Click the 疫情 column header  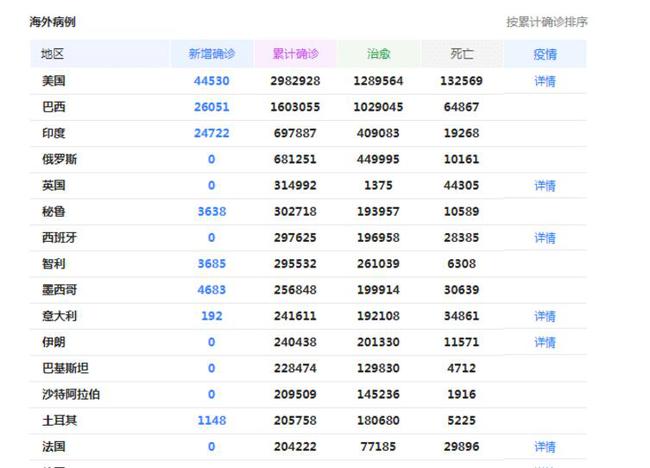tap(545, 54)
